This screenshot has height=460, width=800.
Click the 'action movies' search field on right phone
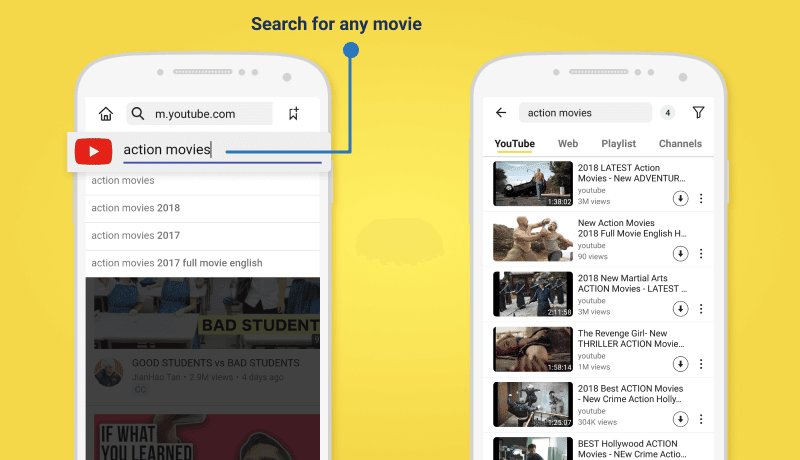(x=585, y=113)
